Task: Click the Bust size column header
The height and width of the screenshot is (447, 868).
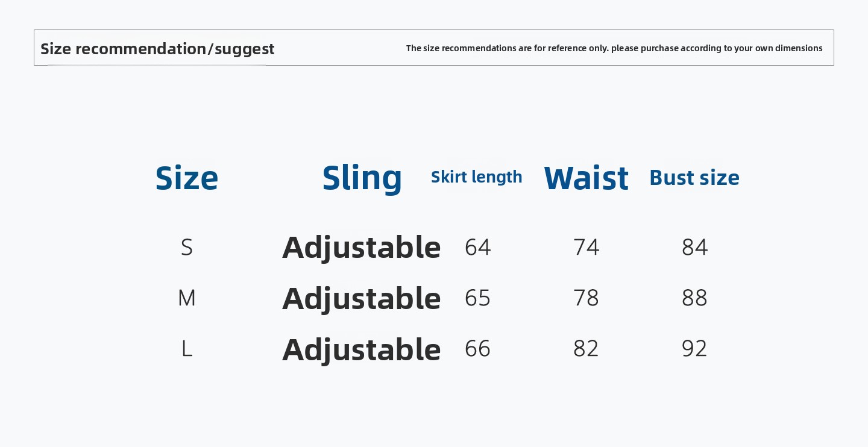Action: (x=694, y=178)
